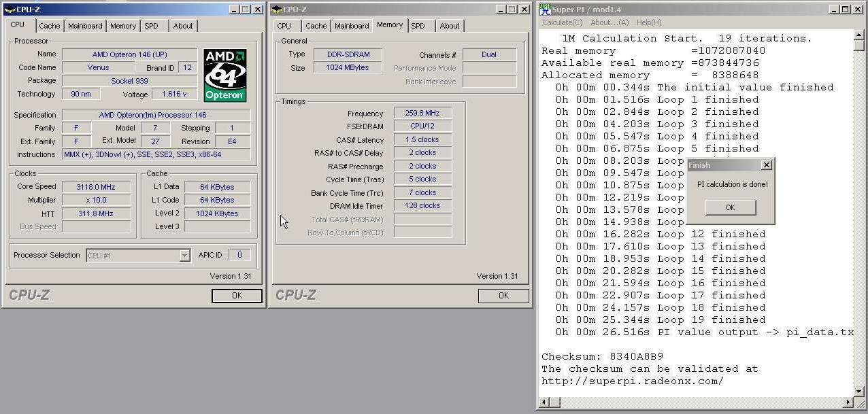
Task: Click DRAM Idle Timer value 128 clocks
Action: pos(422,205)
